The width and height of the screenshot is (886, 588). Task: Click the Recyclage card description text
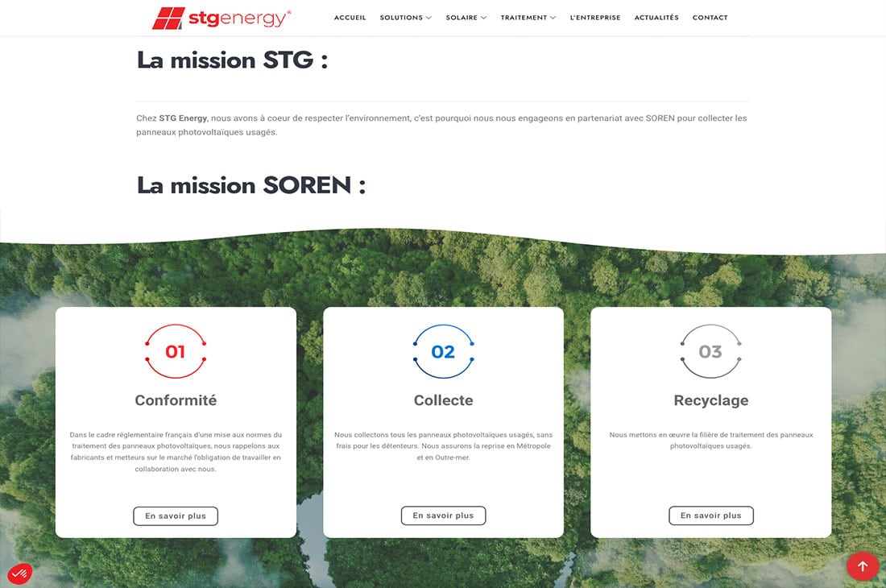711,440
